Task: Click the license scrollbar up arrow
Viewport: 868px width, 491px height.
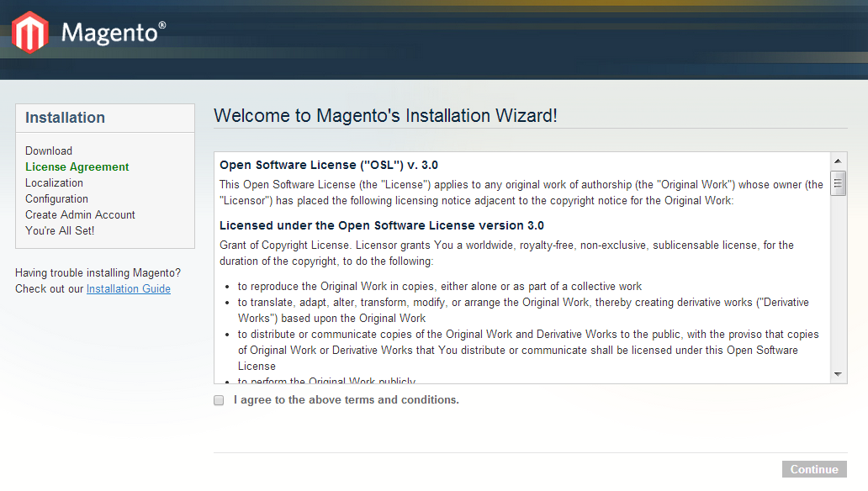Action: 838,161
